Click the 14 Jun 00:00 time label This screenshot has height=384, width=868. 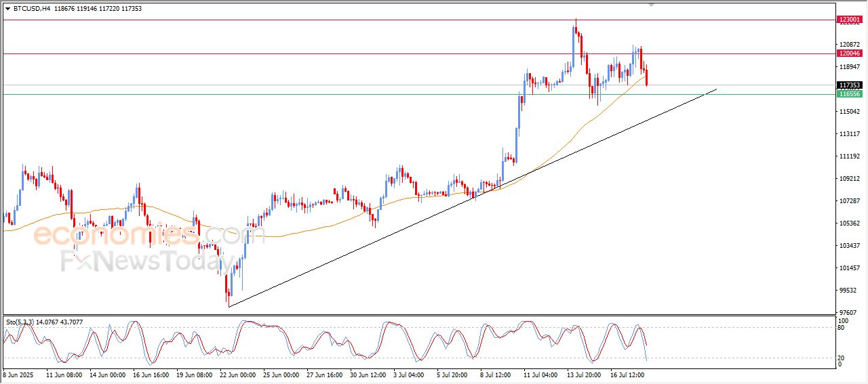pyautogui.click(x=107, y=374)
